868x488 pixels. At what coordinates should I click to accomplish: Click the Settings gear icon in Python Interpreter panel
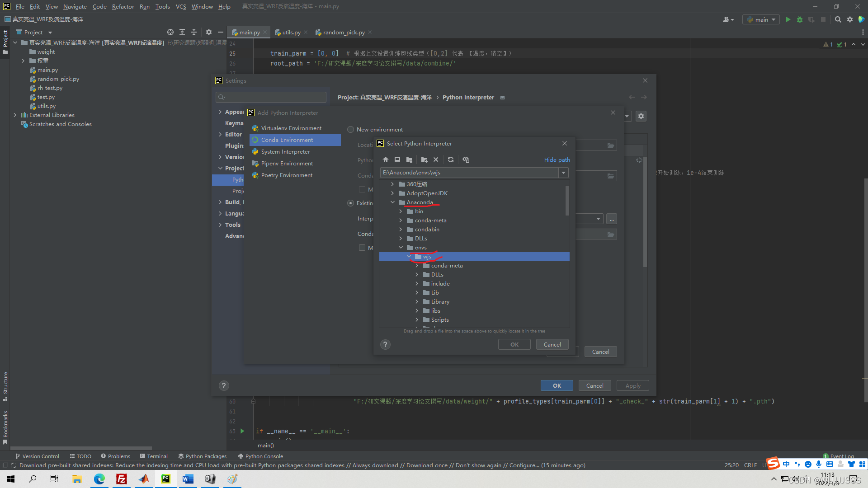(x=641, y=116)
